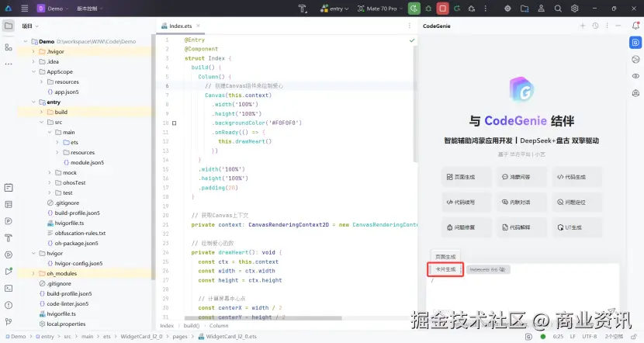Click the 代码续写 quick-action card
Viewport: 644px width, 343px height.
[x=466, y=202]
